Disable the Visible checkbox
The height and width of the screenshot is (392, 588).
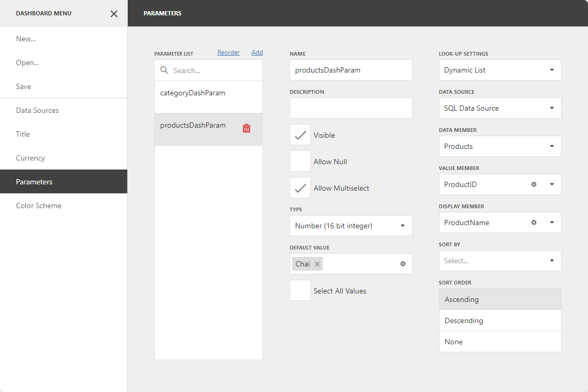click(x=300, y=135)
